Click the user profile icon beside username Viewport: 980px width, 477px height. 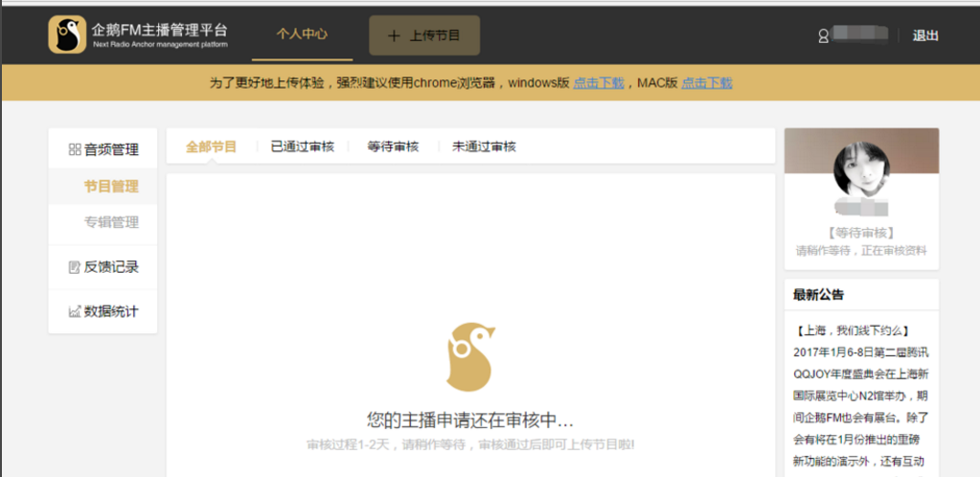(824, 36)
